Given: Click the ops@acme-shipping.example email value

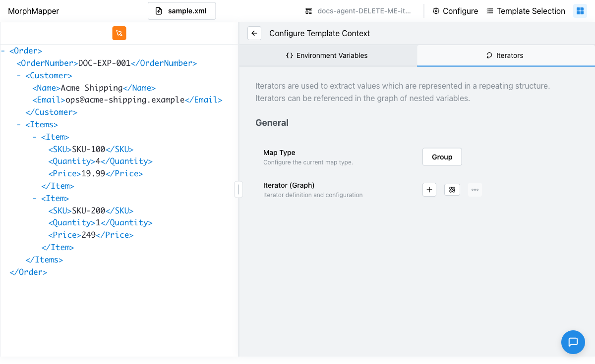Looking at the screenshot, I should click(x=125, y=100).
